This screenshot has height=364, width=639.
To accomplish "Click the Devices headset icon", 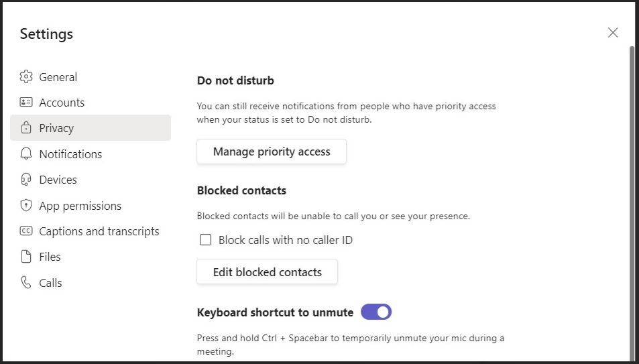I will coord(26,180).
